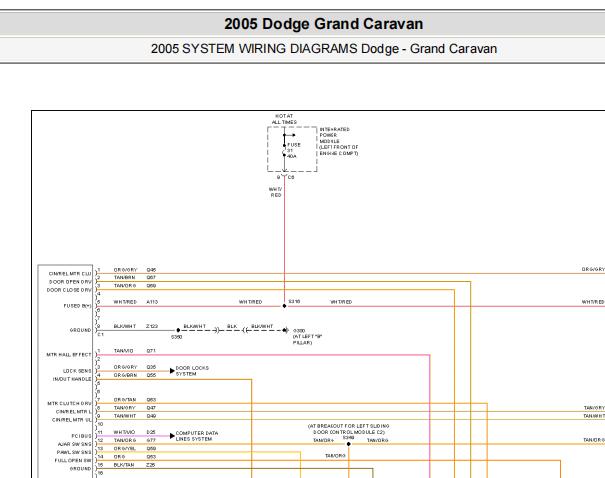This screenshot has width=605, height=478.
Task: Click the 'WHT/VIO' wire color label
Action: pyautogui.click(x=124, y=432)
